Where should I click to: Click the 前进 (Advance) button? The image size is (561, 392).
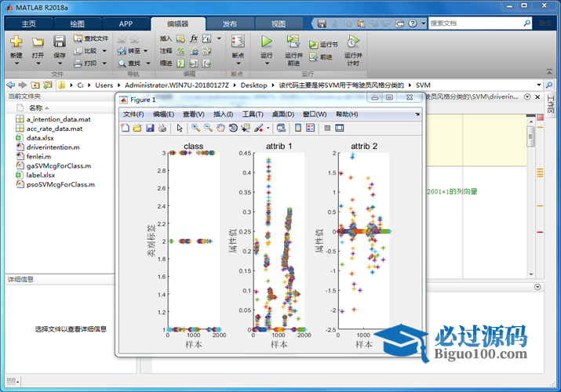click(321, 56)
